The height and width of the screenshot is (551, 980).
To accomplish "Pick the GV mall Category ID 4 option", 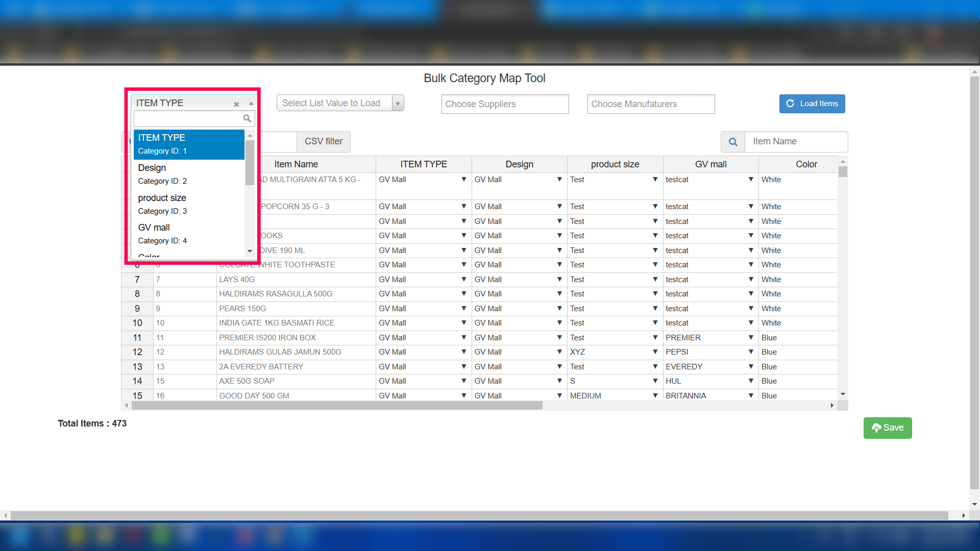I will tap(188, 234).
